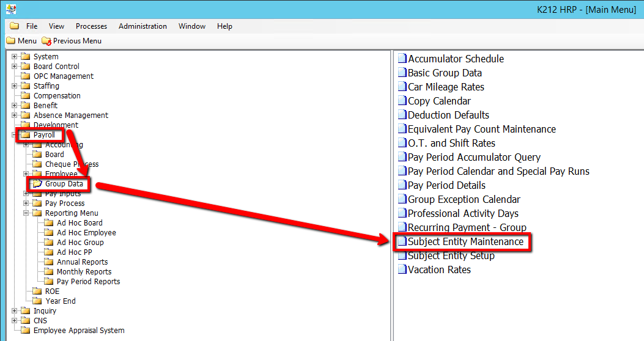Viewport: 644px width, 341px height.
Task: Click the folder icon beside Year End
Action: tap(37, 301)
